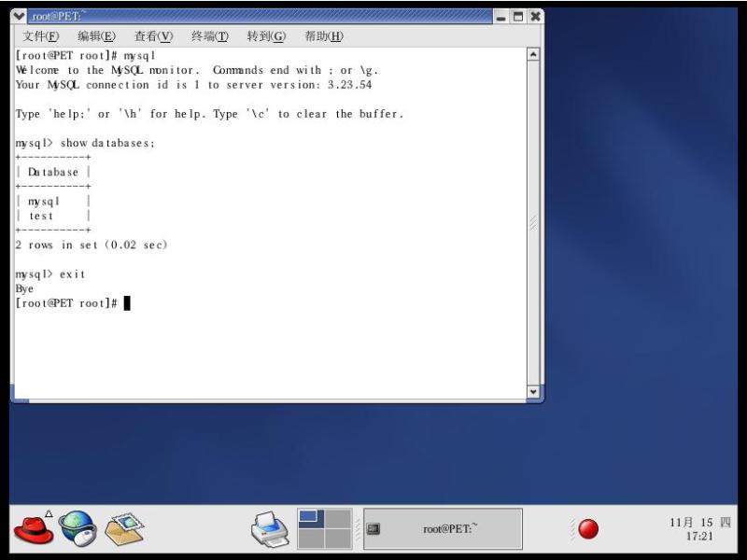Open the 编辑(E) menu
The image size is (747, 560).
pos(97,36)
